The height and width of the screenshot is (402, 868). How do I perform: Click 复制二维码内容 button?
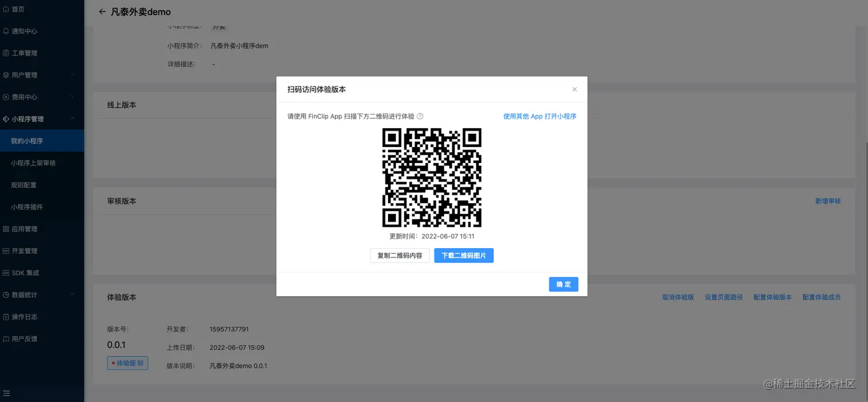coord(400,256)
